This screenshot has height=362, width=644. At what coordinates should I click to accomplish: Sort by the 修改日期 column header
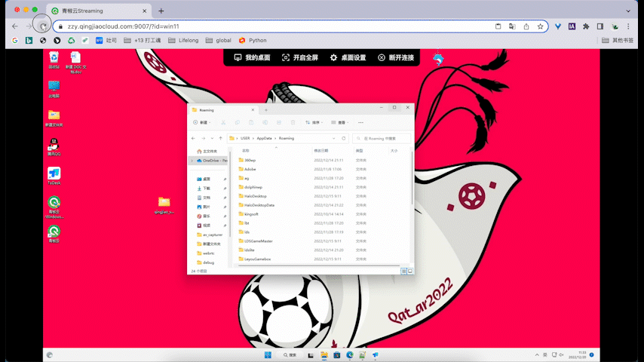[321, 151]
